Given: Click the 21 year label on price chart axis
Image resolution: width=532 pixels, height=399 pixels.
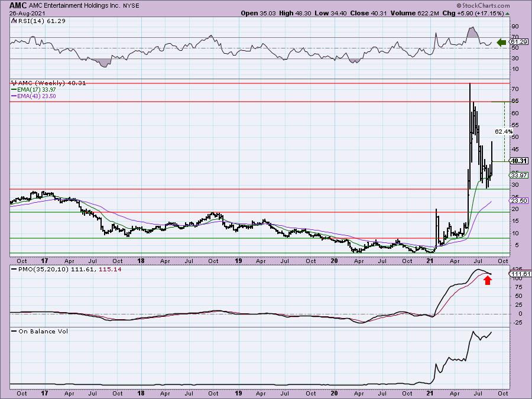Looking at the screenshot, I should point(430,261).
